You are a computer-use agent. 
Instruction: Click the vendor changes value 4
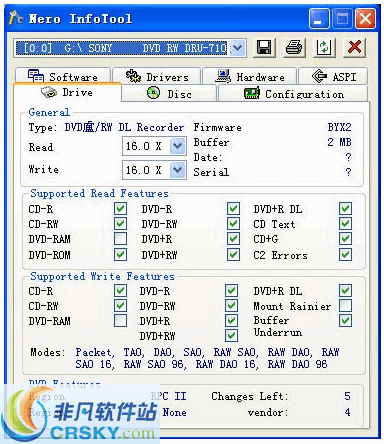pyautogui.click(x=347, y=412)
